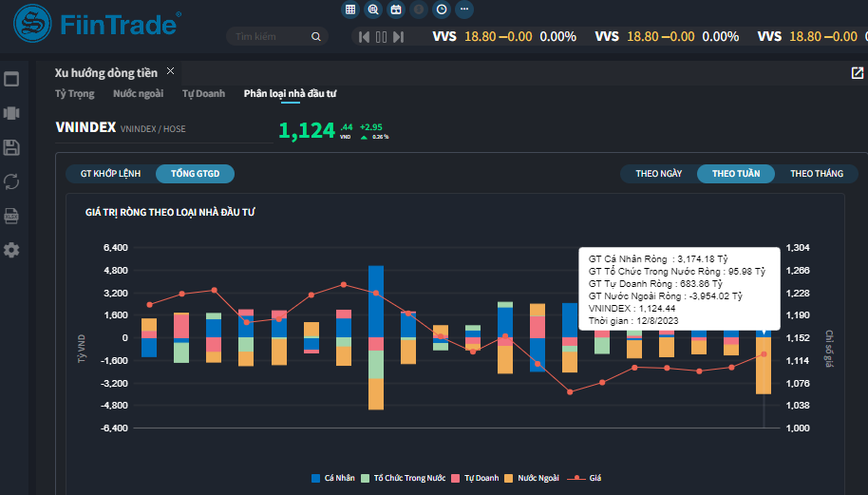Screen dimensions: 868x495
Task: Click the refresh icon in left sidebar
Action: pyautogui.click(x=11, y=181)
